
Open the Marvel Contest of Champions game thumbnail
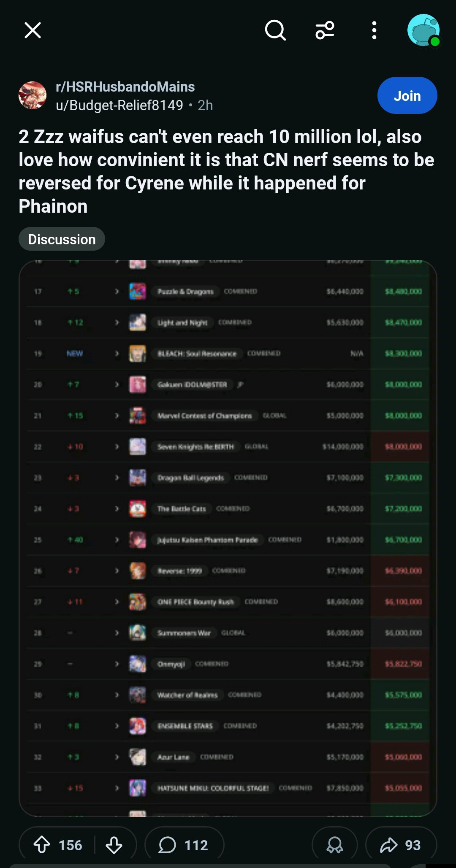pos(138,416)
